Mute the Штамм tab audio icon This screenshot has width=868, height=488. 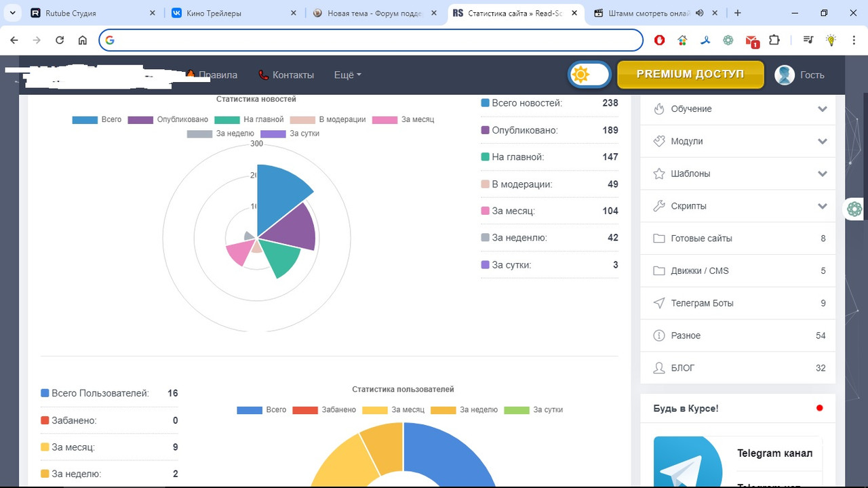700,13
